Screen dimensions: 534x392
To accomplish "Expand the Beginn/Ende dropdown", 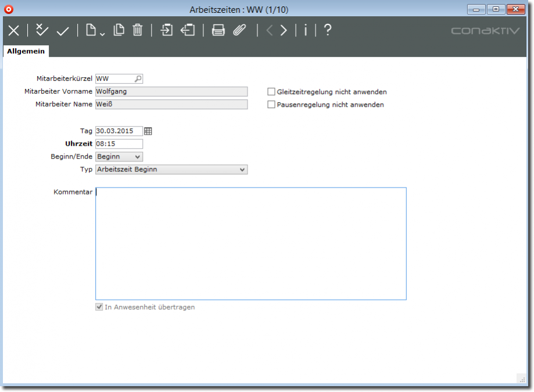I will pos(137,157).
